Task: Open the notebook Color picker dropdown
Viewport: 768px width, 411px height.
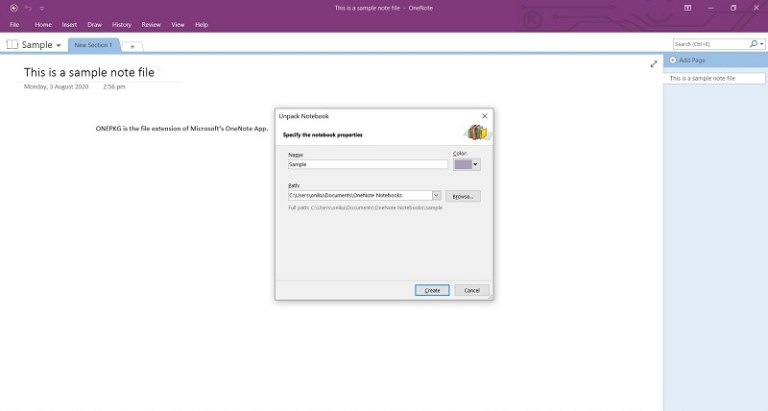Action: 467,165
